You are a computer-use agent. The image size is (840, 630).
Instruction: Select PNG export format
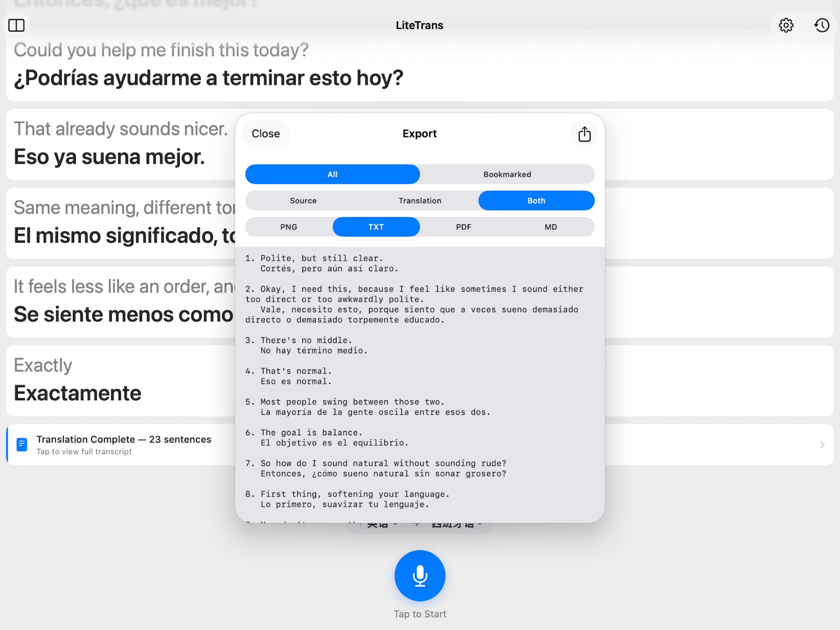point(289,227)
